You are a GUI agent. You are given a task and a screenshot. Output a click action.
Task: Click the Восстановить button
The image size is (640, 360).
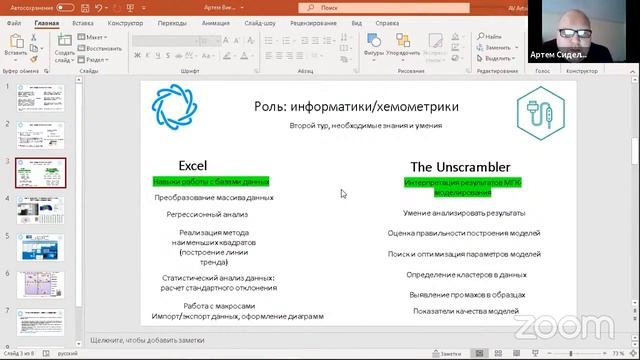click(x=100, y=48)
